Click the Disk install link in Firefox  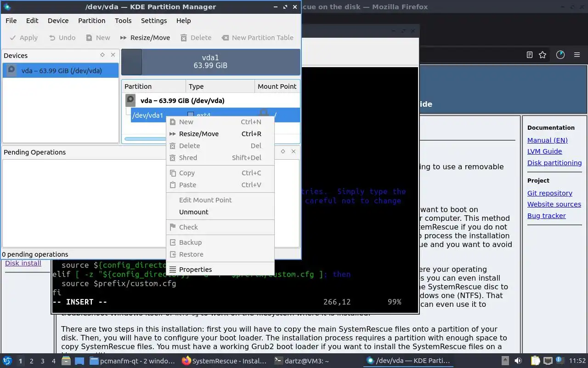(23, 263)
